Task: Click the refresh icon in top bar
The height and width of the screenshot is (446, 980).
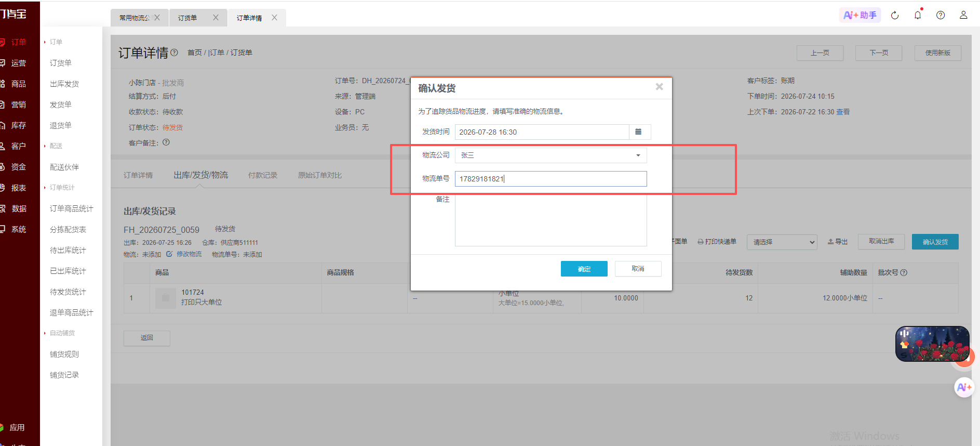Action: [x=895, y=15]
